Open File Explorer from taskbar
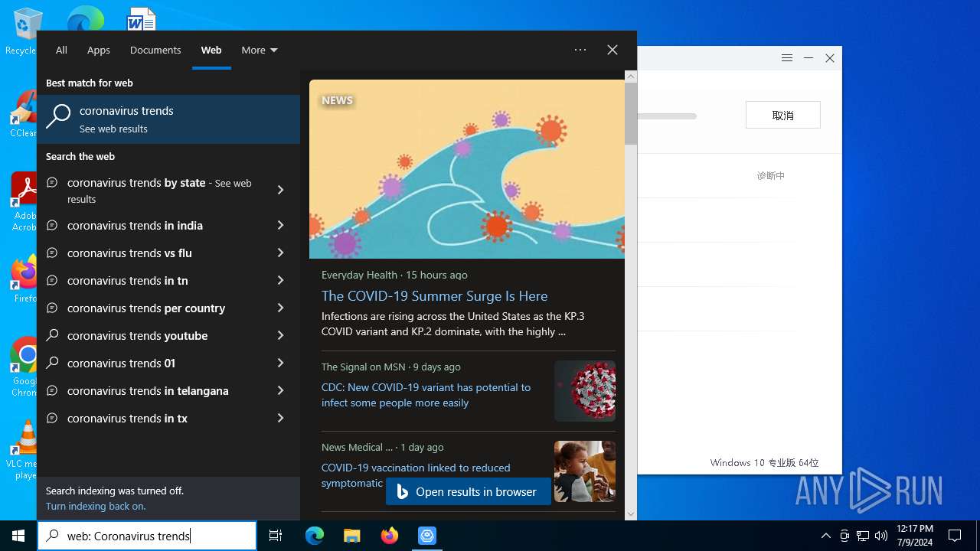 pos(352,536)
